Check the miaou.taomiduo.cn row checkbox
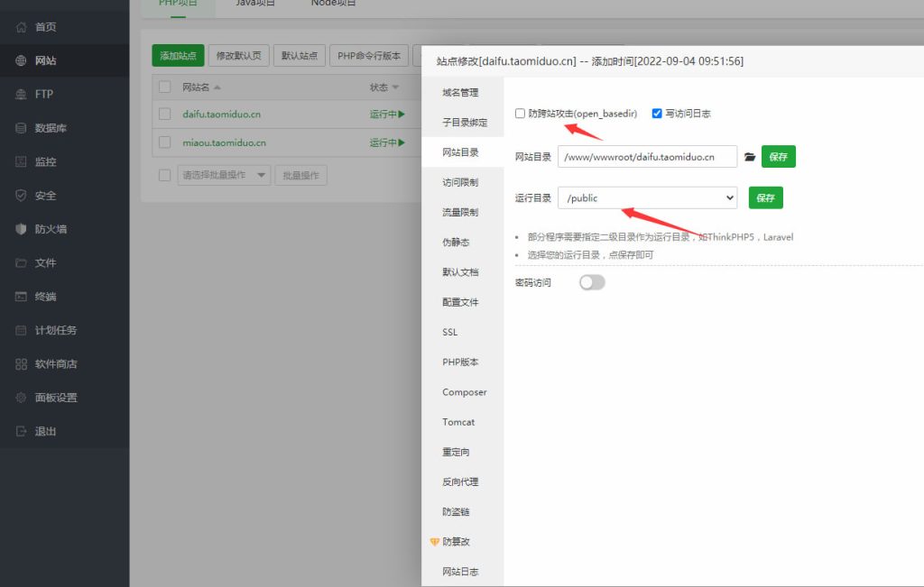Viewport: 924px width, 587px height. click(165, 142)
